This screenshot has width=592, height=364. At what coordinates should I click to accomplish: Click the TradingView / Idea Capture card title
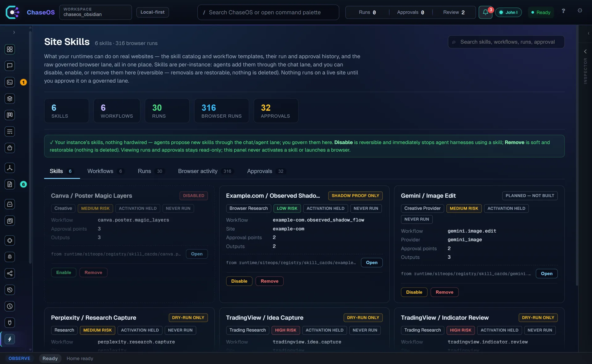click(x=265, y=318)
